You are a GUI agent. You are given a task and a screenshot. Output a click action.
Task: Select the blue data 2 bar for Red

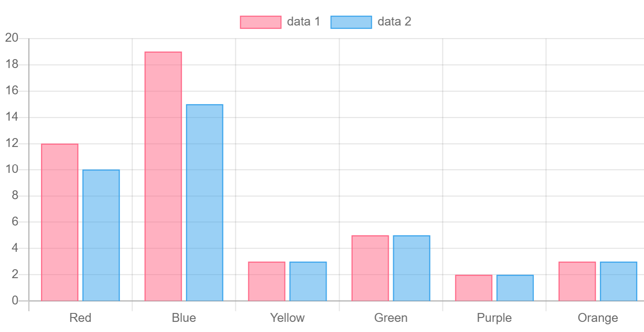pos(101,235)
